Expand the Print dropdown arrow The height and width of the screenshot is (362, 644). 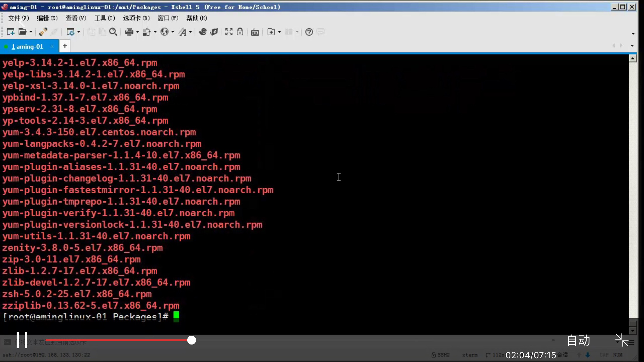(137, 32)
